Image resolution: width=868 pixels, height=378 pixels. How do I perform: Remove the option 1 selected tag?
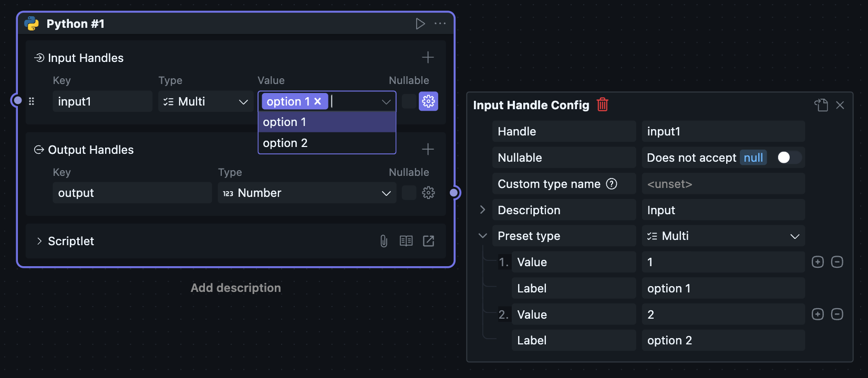coord(318,101)
